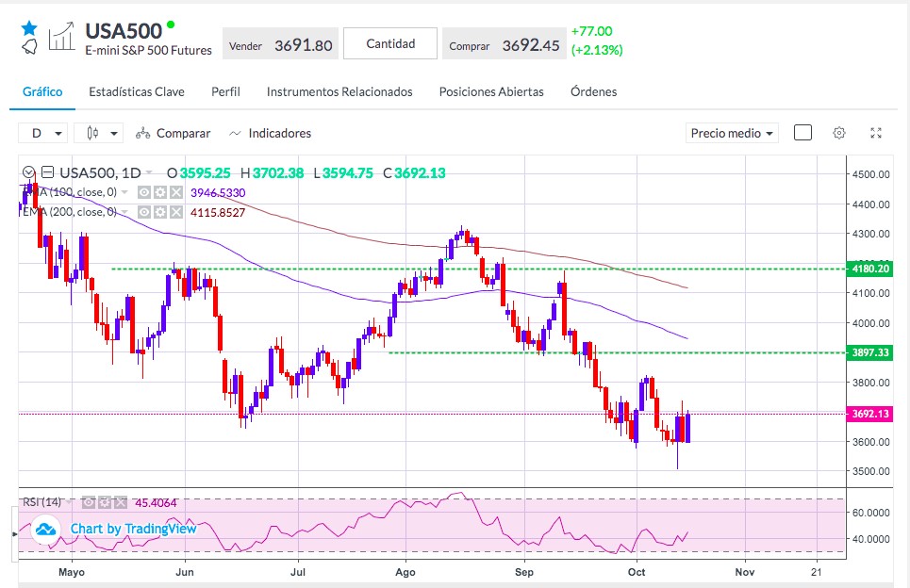Click the Comparar button

pyautogui.click(x=173, y=134)
